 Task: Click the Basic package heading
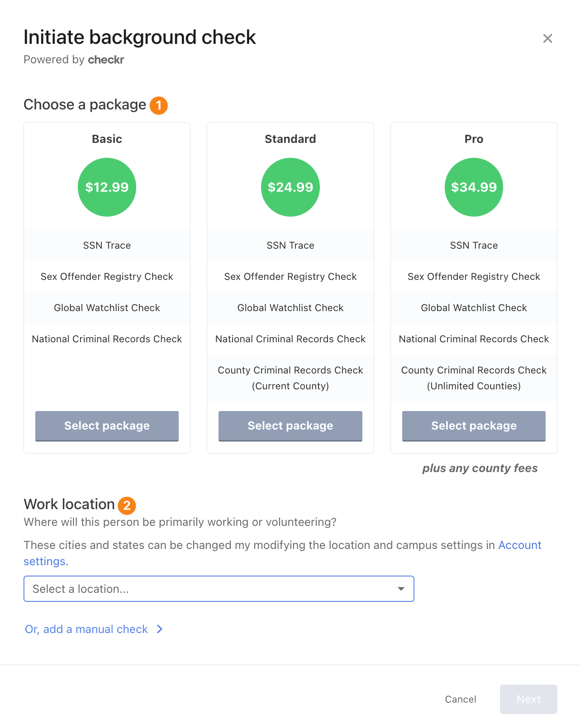[x=107, y=139]
